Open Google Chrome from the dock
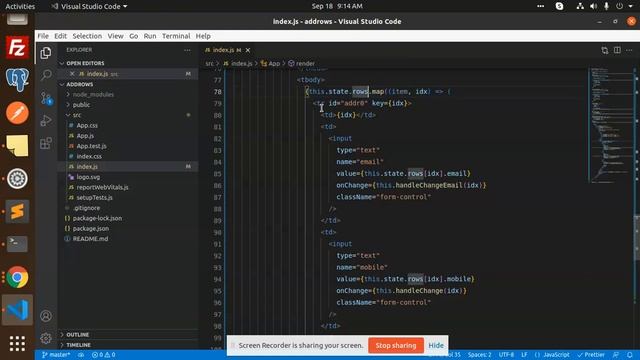This screenshot has width=640, height=360. [x=17, y=277]
